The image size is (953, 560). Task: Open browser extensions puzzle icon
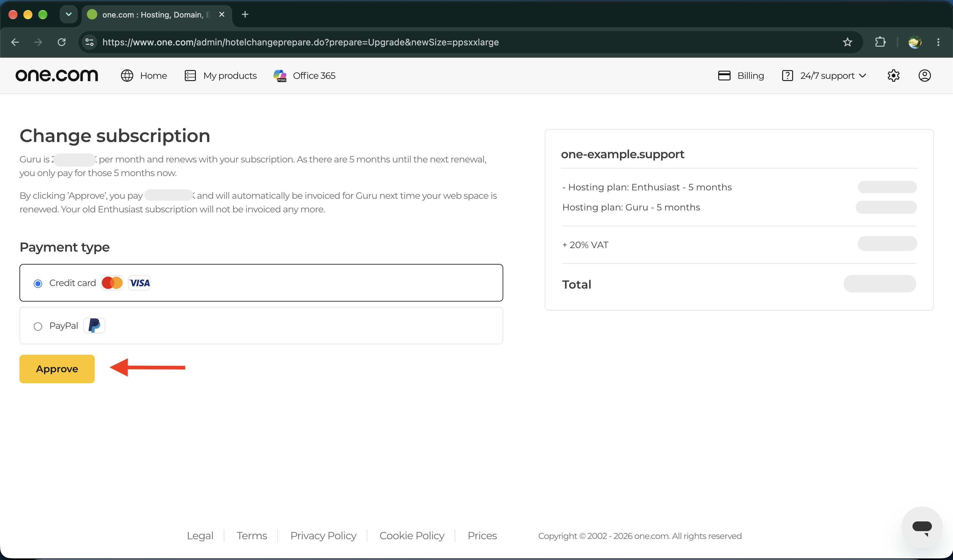pos(880,42)
